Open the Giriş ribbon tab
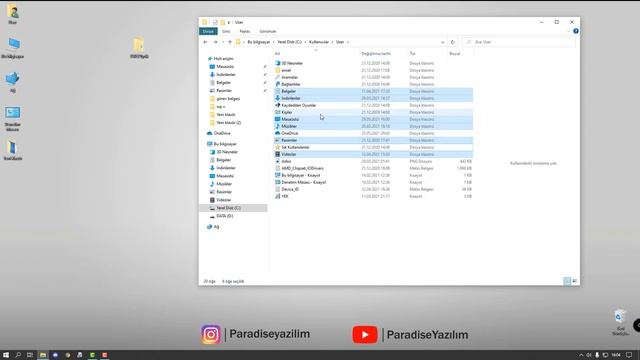The height and width of the screenshot is (360, 640). coord(226,31)
